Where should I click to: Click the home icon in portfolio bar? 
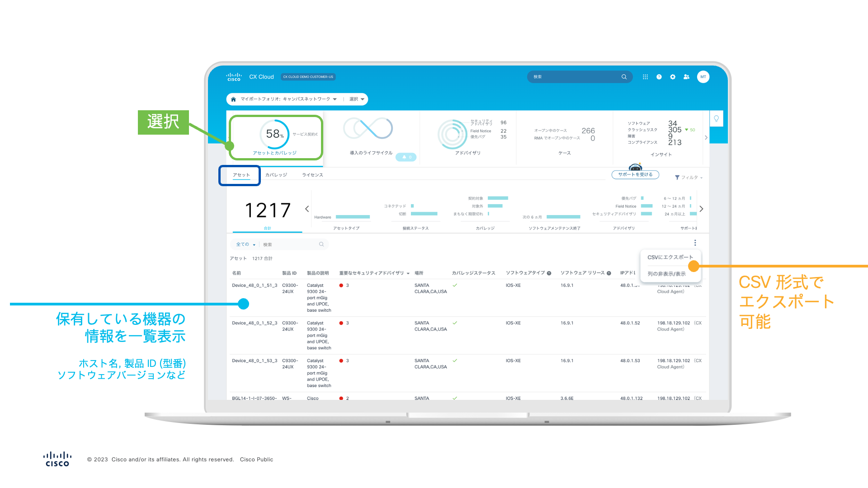(233, 99)
